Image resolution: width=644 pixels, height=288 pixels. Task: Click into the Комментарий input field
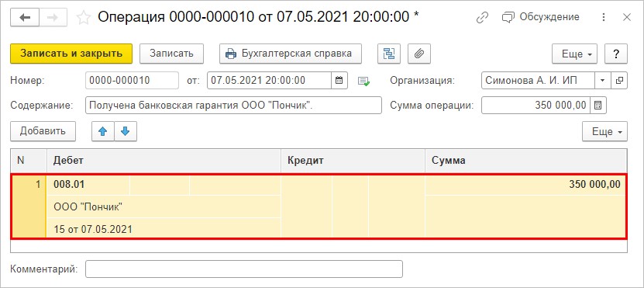click(244, 269)
